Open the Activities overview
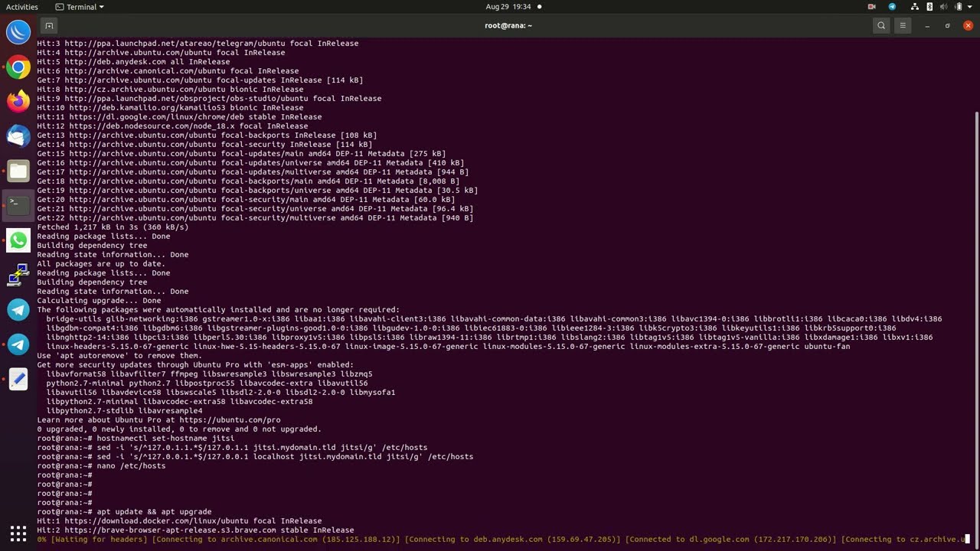This screenshot has width=980, height=551. click(22, 7)
